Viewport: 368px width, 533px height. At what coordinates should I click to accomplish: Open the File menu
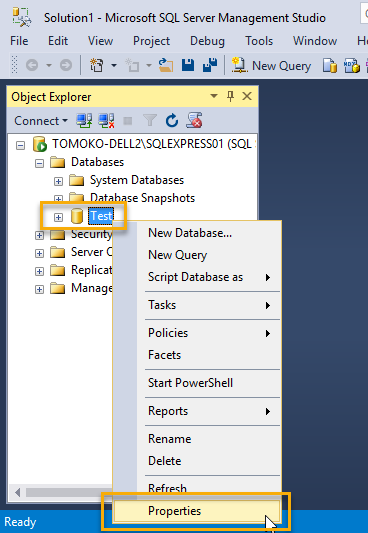19,41
